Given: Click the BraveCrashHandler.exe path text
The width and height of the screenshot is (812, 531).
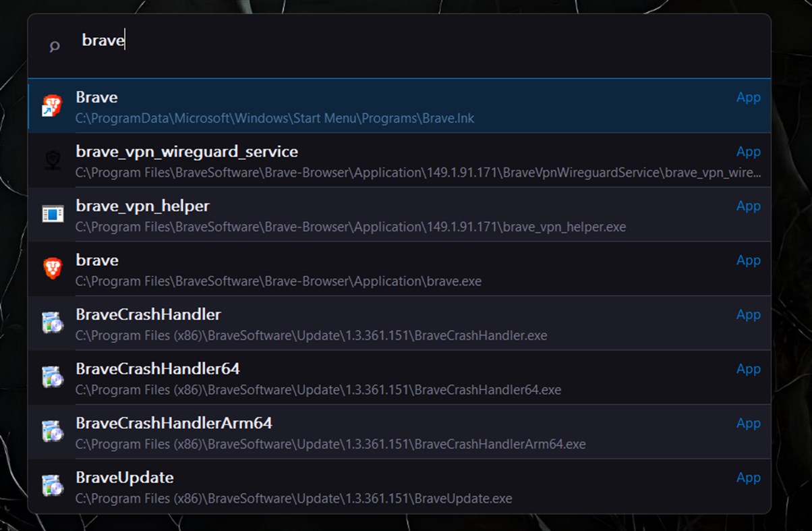Looking at the screenshot, I should (x=311, y=335).
